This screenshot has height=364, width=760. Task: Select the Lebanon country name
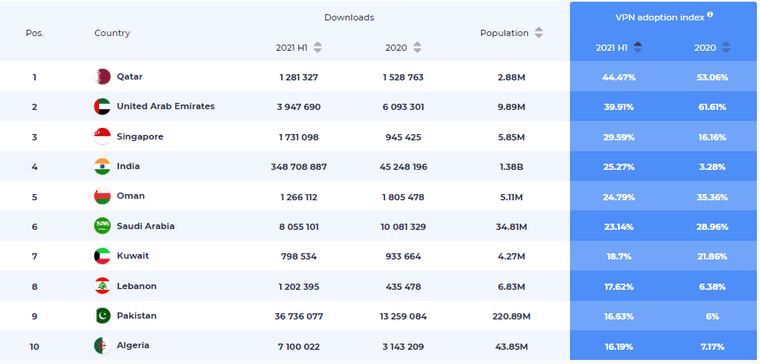(x=137, y=286)
